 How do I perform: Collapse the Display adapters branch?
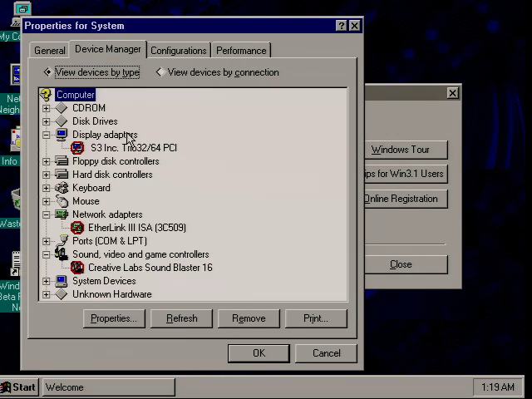point(47,135)
